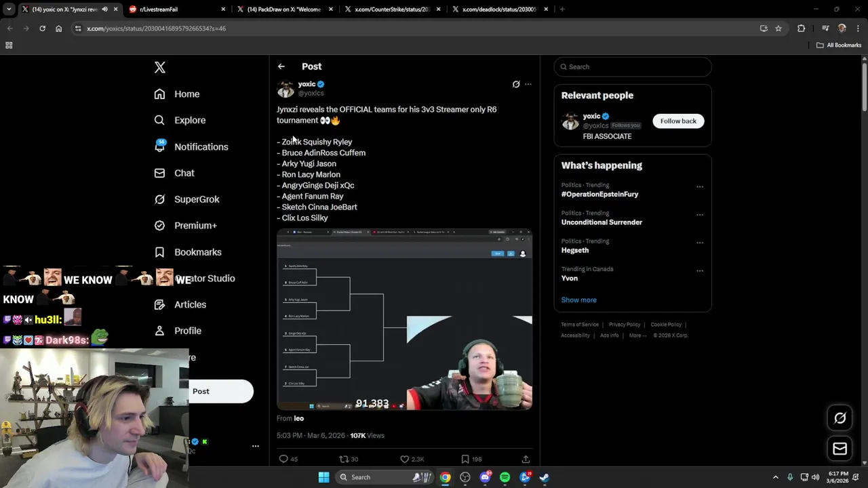
Task: Open the X logo home link
Action: [x=160, y=67]
